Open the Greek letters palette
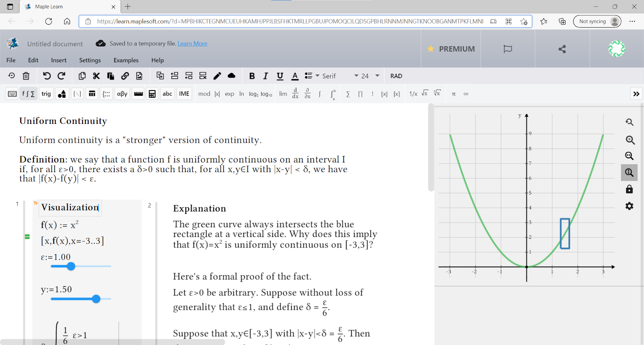644x345 pixels. click(122, 94)
